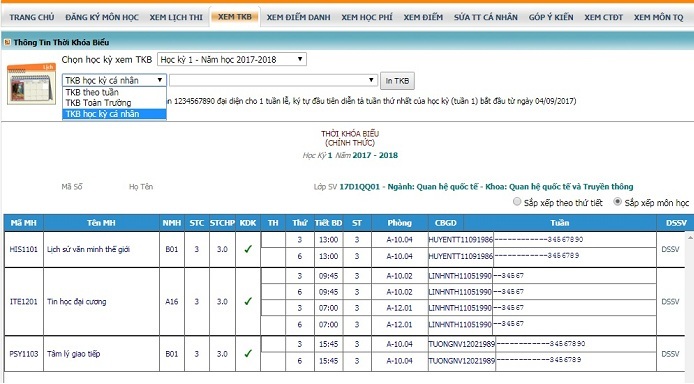Switch to XEM LỊCH THI tab

(176, 17)
